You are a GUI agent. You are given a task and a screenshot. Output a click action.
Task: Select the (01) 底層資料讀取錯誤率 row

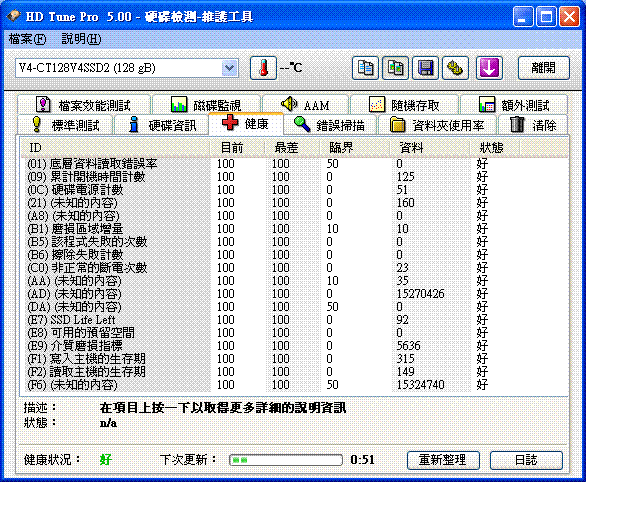[294, 164]
